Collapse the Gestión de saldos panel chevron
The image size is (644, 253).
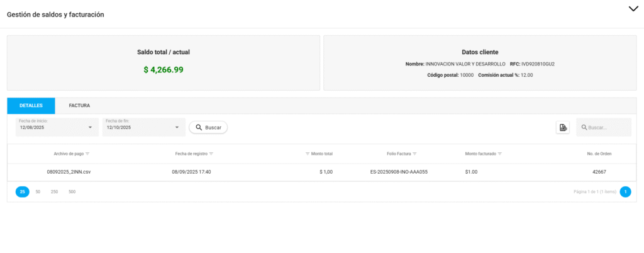tap(633, 9)
